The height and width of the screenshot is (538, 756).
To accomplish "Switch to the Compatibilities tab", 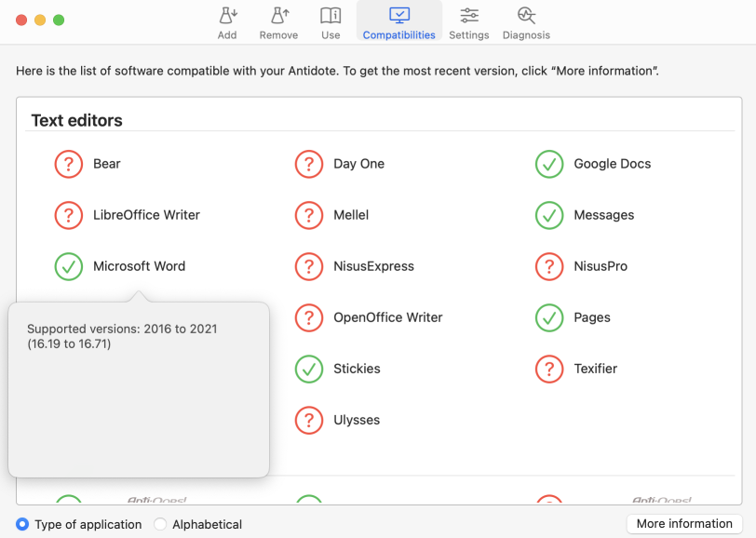I will tap(398, 20).
